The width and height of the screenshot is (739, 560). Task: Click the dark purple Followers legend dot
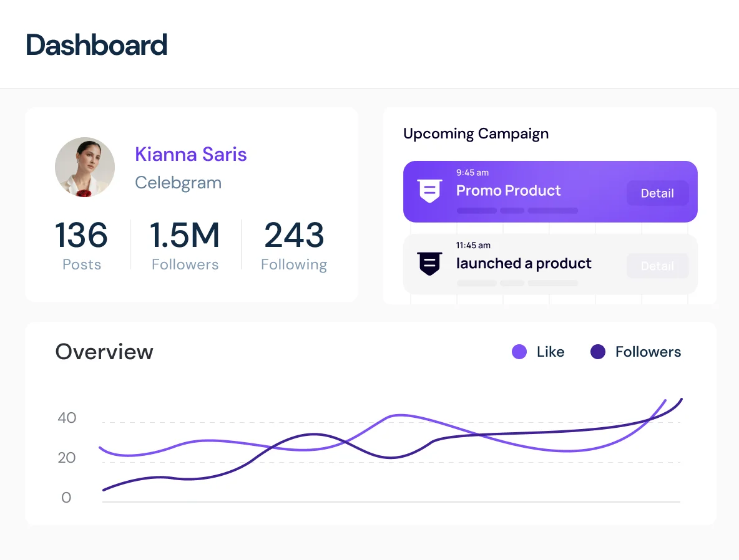pyautogui.click(x=598, y=352)
